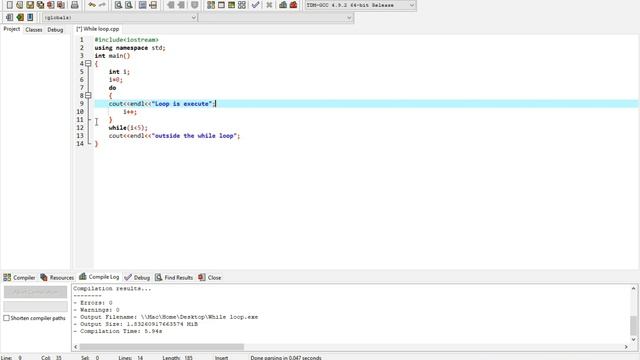
Task: Profile analysis chart icon
Action: [283, 5]
